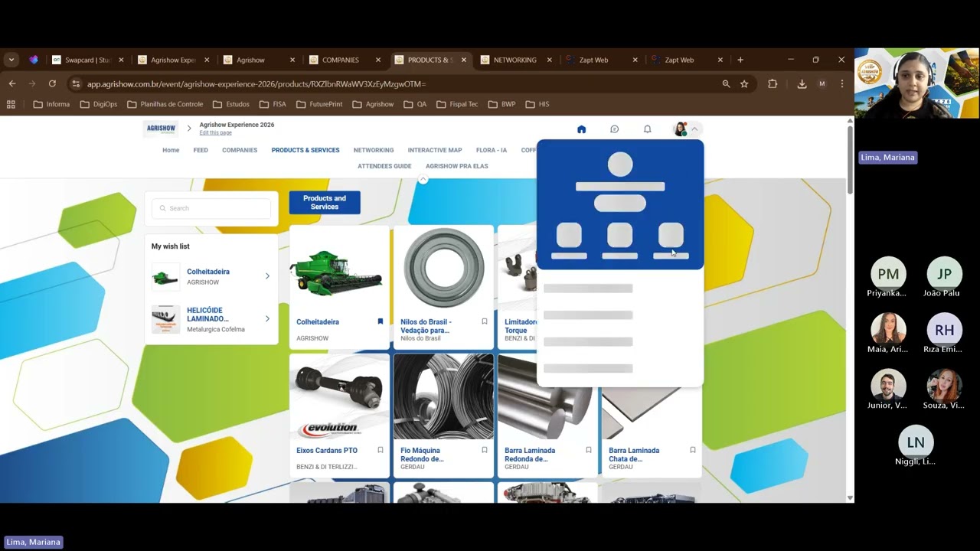This screenshot has width=980, height=551.
Task: Bookmark the Barra Laminada Redonda product
Action: coord(588,450)
